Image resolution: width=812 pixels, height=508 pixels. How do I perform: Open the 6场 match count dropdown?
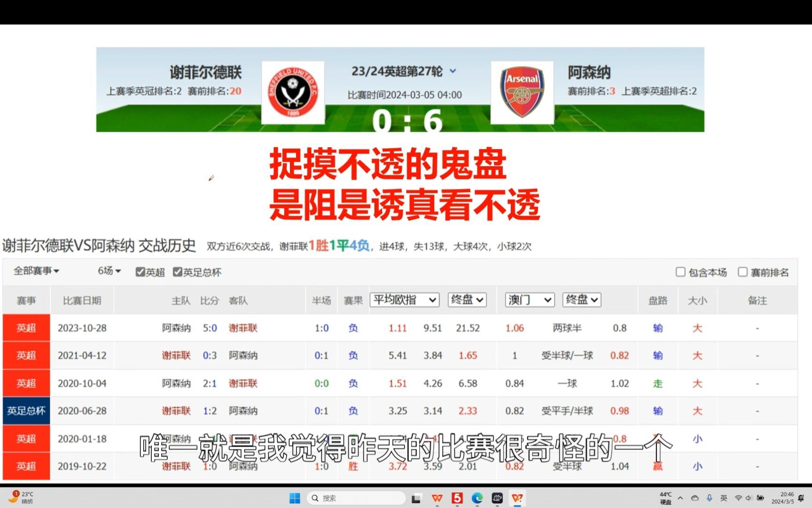coord(109,271)
